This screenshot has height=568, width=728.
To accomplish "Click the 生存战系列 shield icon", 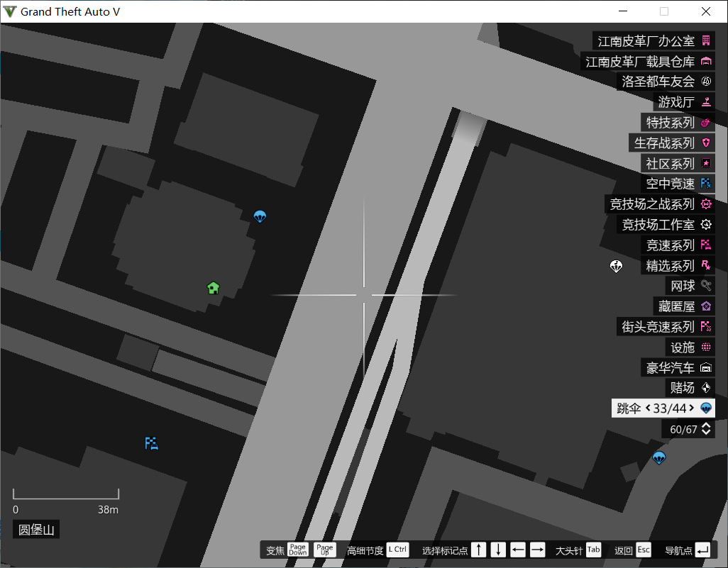I will (706, 143).
